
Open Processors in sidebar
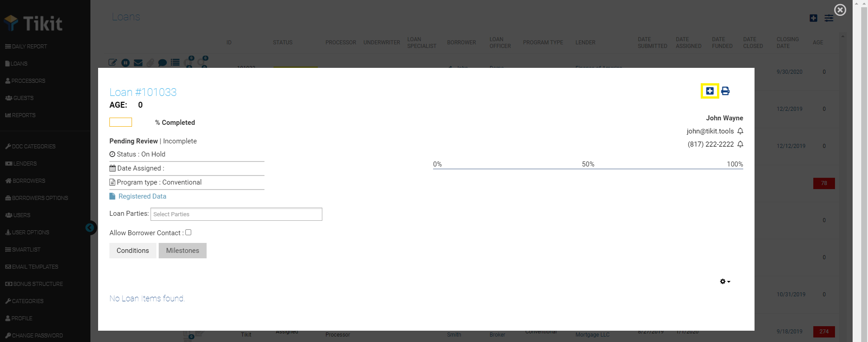click(x=25, y=81)
